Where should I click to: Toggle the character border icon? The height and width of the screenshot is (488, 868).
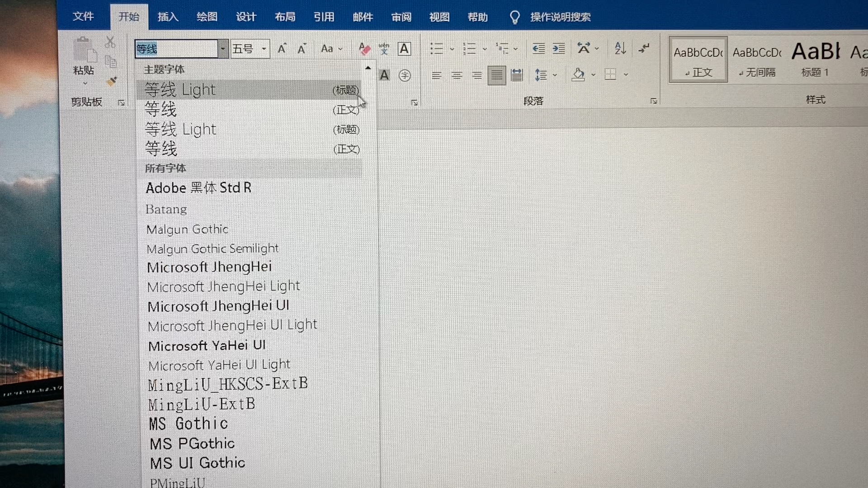(404, 49)
